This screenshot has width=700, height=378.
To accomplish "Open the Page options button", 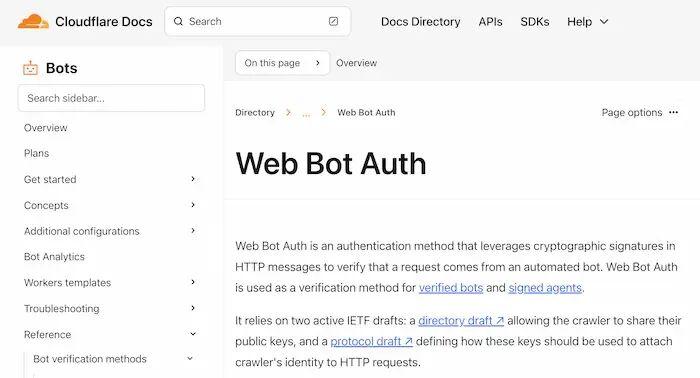I will click(x=640, y=112).
